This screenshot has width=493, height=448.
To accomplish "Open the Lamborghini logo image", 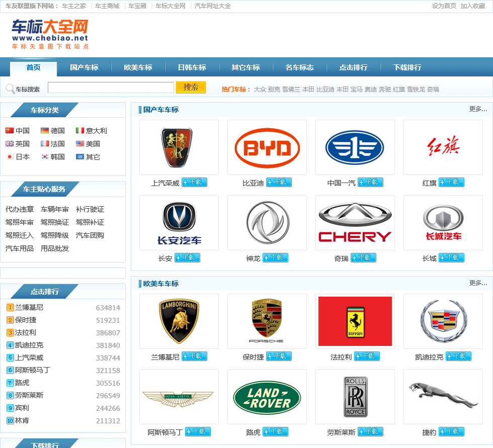I will click(179, 321).
